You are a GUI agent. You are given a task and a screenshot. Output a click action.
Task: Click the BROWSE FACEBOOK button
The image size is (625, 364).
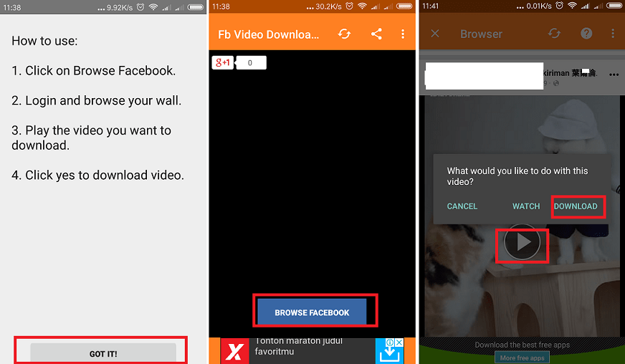pyautogui.click(x=312, y=312)
